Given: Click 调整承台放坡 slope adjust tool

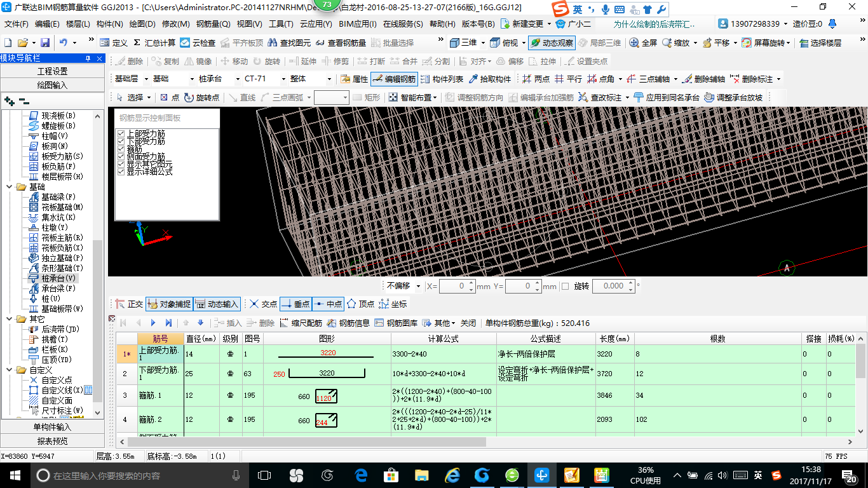Looking at the screenshot, I should point(733,97).
